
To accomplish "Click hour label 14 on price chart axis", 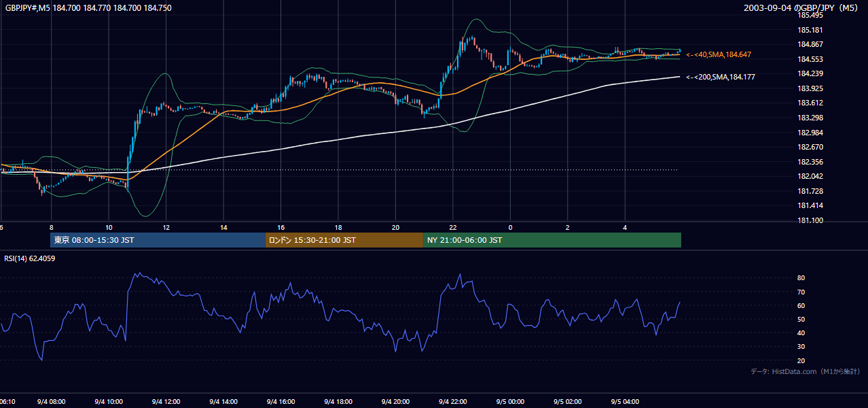I will pyautogui.click(x=223, y=227).
